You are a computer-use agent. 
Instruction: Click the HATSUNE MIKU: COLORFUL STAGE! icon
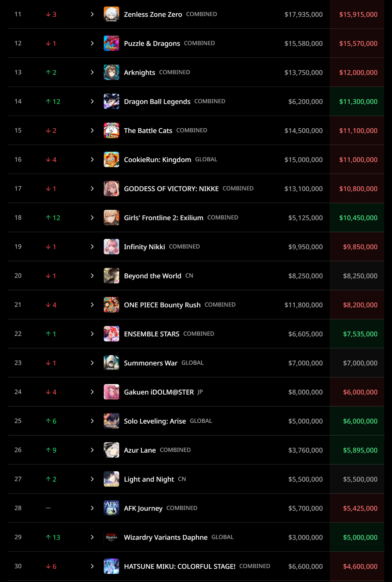click(x=111, y=566)
